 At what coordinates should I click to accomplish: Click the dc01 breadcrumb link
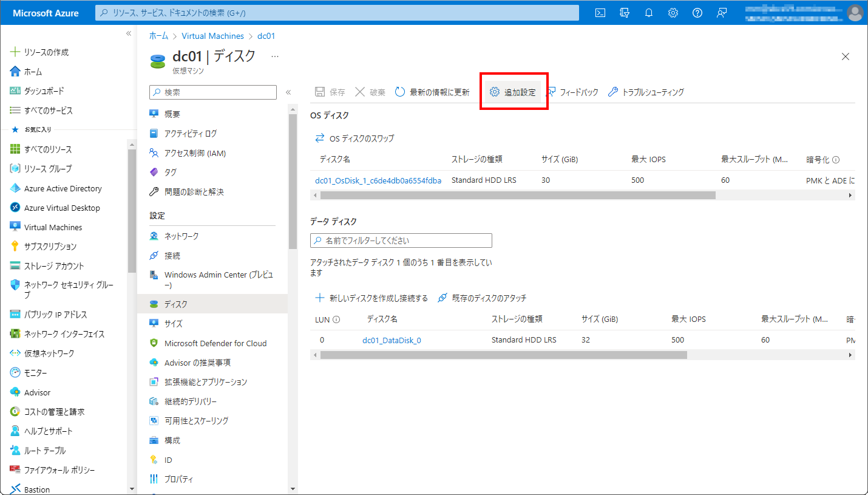pos(266,36)
